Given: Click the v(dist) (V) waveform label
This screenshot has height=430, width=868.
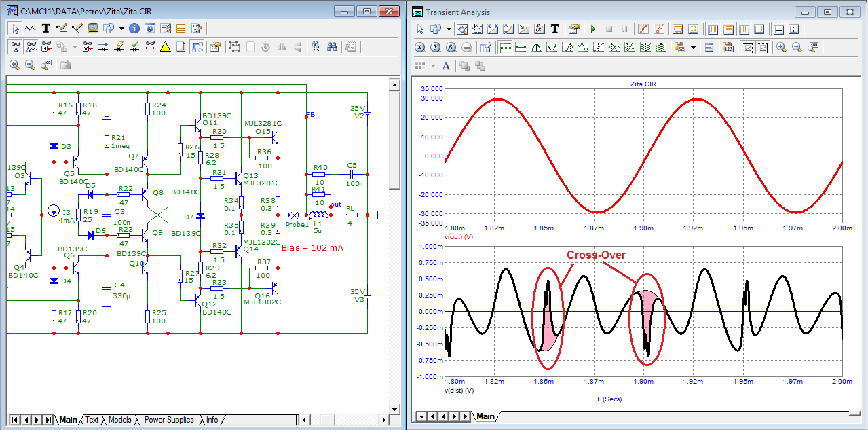Looking at the screenshot, I should [459, 391].
